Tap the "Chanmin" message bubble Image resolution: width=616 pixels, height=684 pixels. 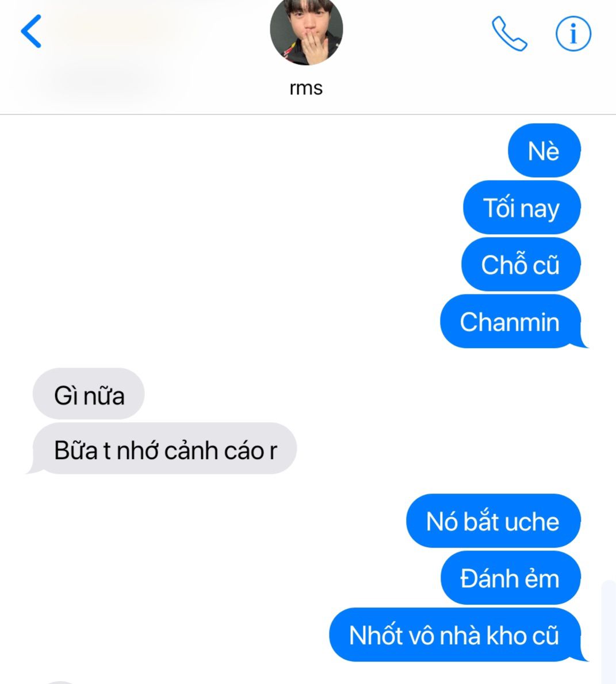[511, 322]
